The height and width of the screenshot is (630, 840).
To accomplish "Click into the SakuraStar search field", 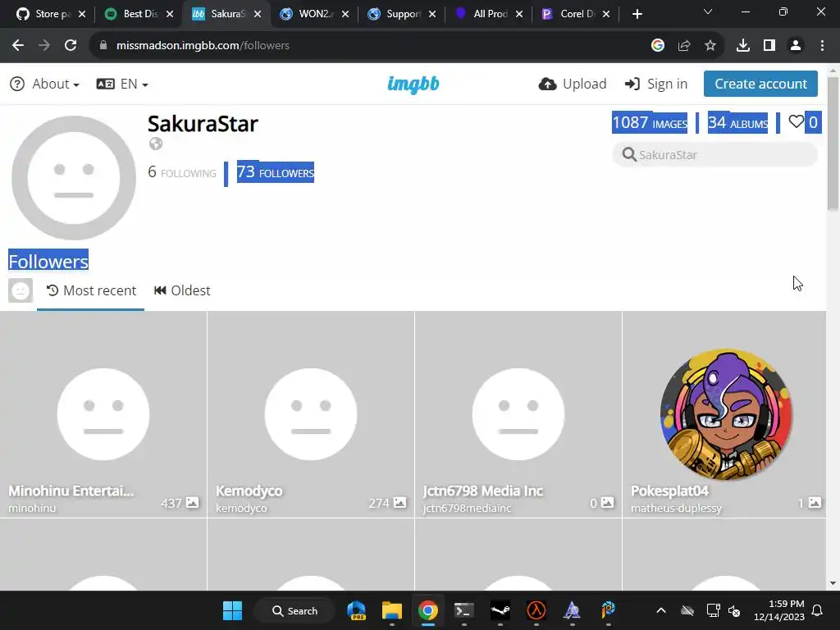I will (714, 155).
